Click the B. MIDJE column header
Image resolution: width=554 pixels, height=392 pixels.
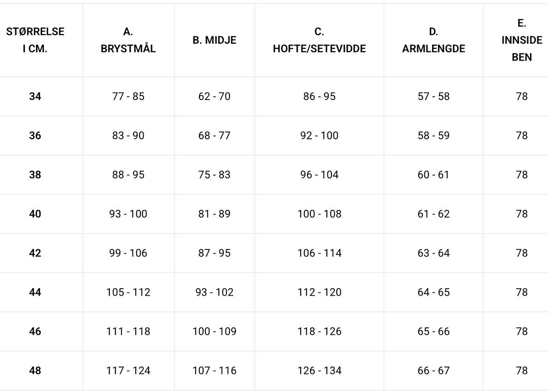point(214,40)
